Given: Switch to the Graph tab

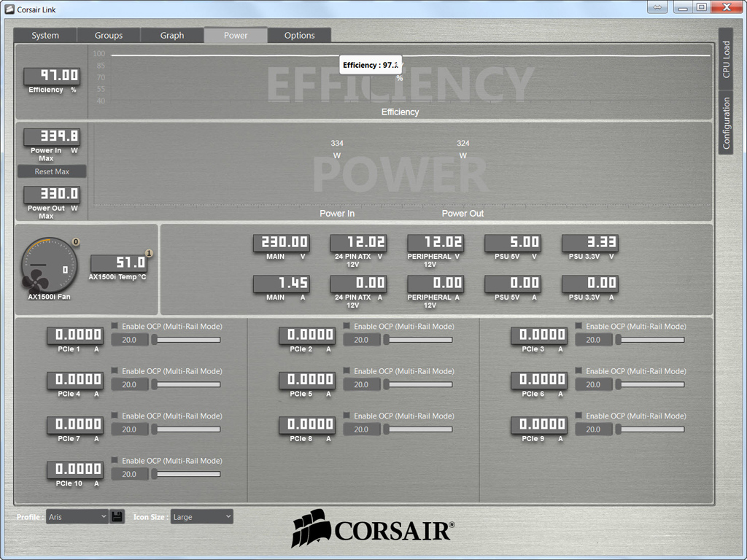Looking at the screenshot, I should (172, 35).
